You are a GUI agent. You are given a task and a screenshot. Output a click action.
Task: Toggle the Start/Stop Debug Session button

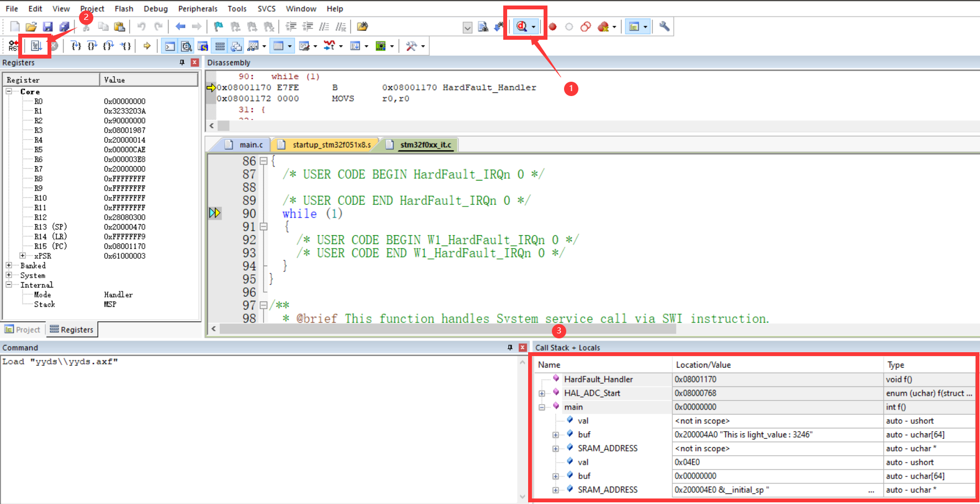522,26
